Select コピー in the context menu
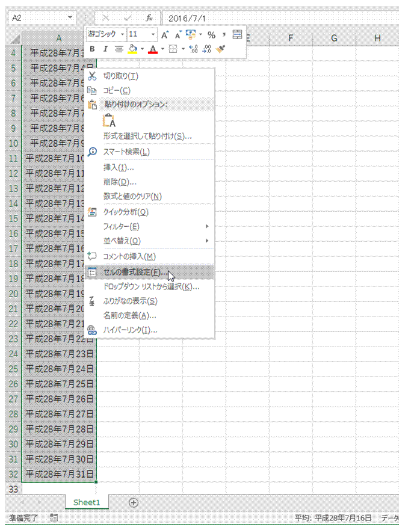Screen dimensions: 420x530 [117, 90]
